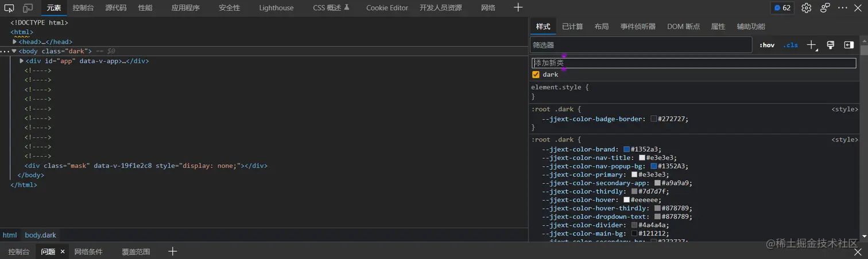The image size is (868, 259).
Task: Toggle rendering emulation paintbrush icon
Action: point(830,45)
